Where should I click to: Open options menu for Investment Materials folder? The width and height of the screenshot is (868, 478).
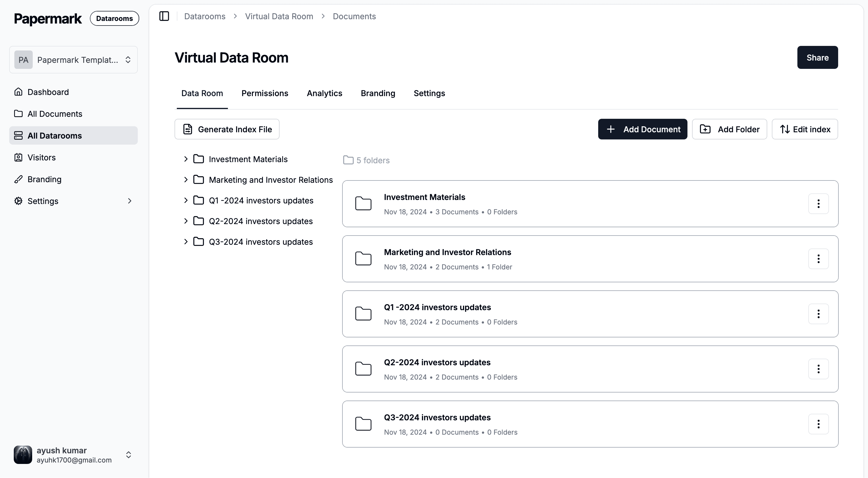[818, 203]
